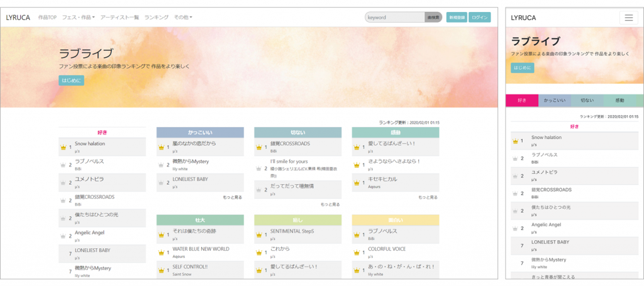Click もっと見る under the 感動 list
The height and width of the screenshot is (286, 644).
click(x=428, y=197)
